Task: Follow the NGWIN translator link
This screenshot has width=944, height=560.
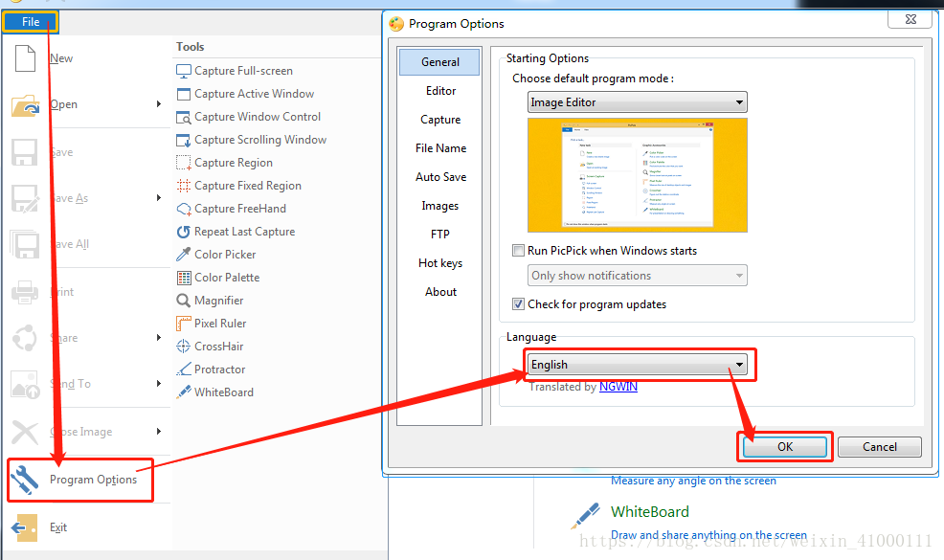Action: [618, 387]
